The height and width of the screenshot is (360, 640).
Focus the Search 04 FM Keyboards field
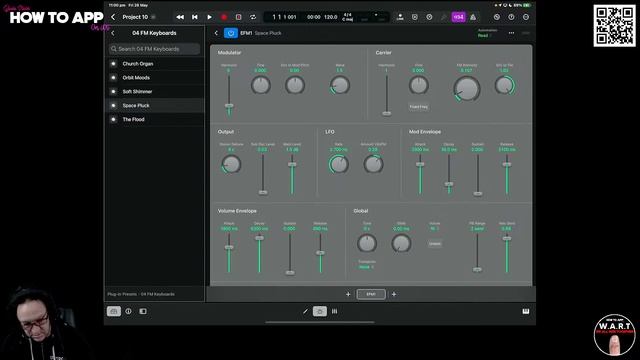point(154,49)
